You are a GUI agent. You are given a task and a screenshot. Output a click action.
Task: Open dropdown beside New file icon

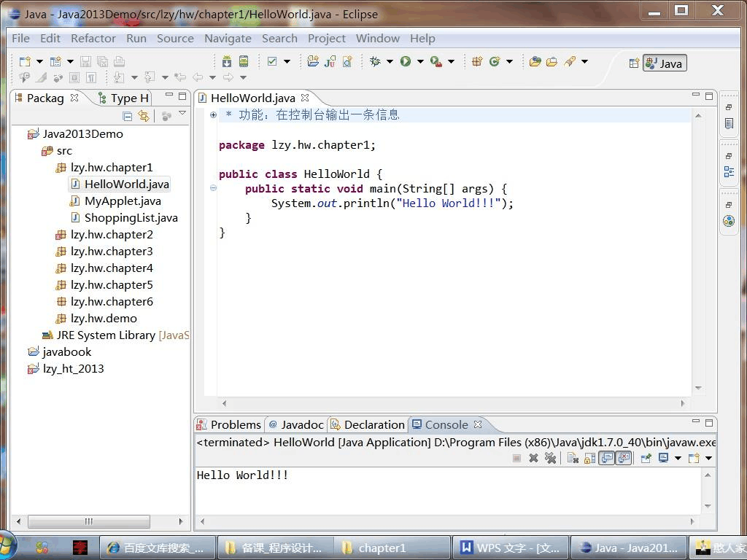39,61
